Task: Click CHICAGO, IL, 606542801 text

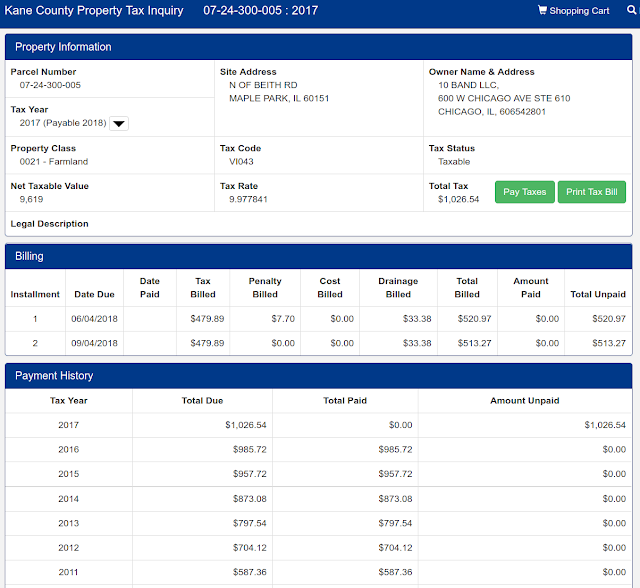Action: tap(492, 112)
